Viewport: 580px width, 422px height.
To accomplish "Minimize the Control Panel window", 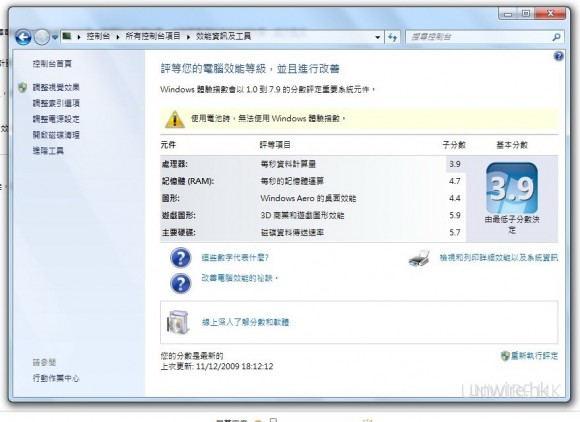I will pos(508,14).
